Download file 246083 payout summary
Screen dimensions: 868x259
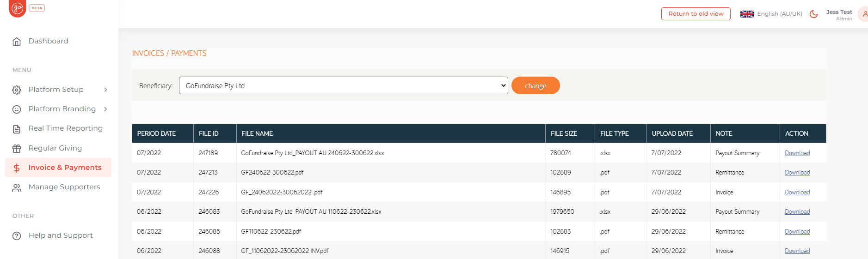[797, 212]
